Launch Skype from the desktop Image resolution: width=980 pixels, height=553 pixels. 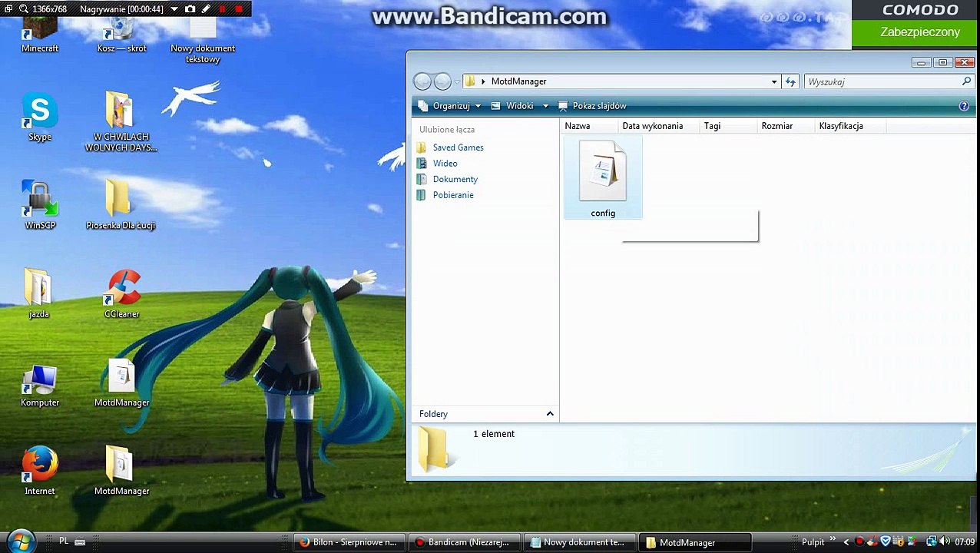pos(40,117)
